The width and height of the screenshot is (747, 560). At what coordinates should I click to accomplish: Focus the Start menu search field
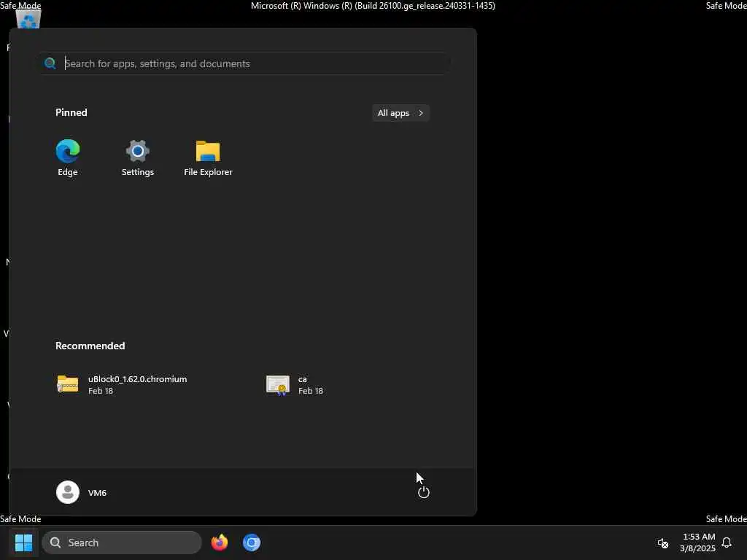[245, 63]
